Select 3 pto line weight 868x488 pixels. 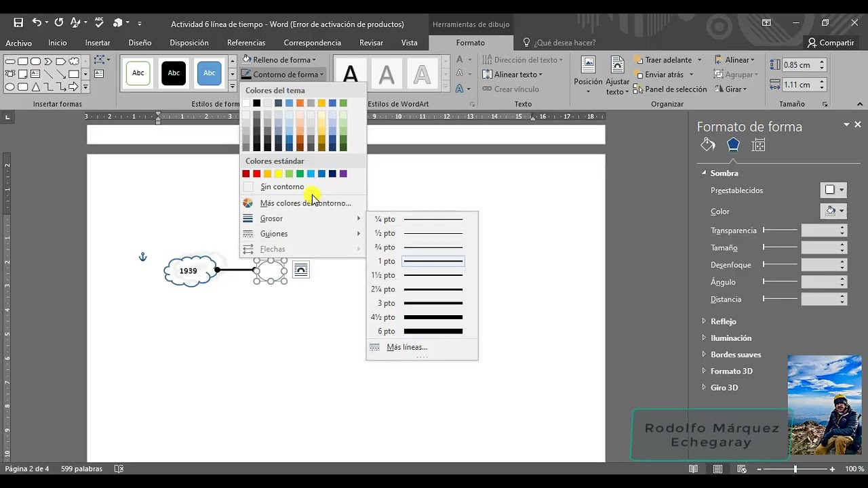pyautogui.click(x=422, y=303)
